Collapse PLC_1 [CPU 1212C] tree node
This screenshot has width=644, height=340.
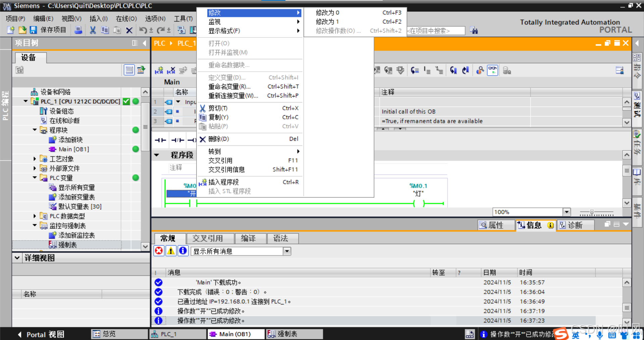coord(25,101)
